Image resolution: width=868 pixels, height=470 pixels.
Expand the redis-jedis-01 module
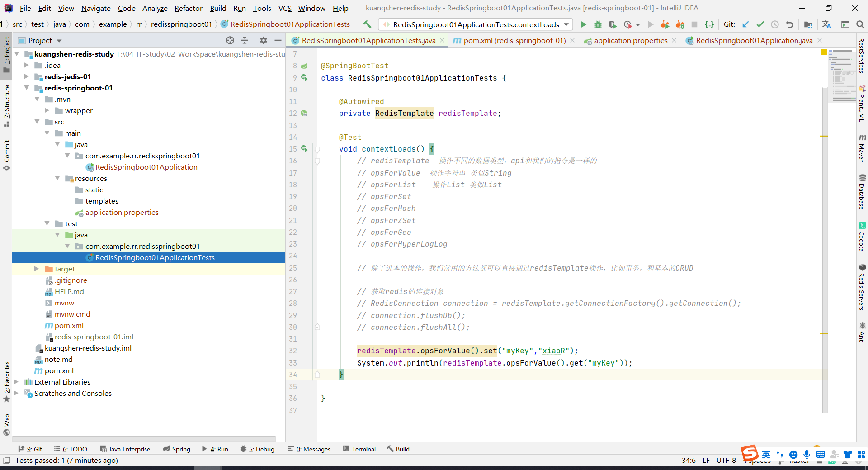point(27,76)
